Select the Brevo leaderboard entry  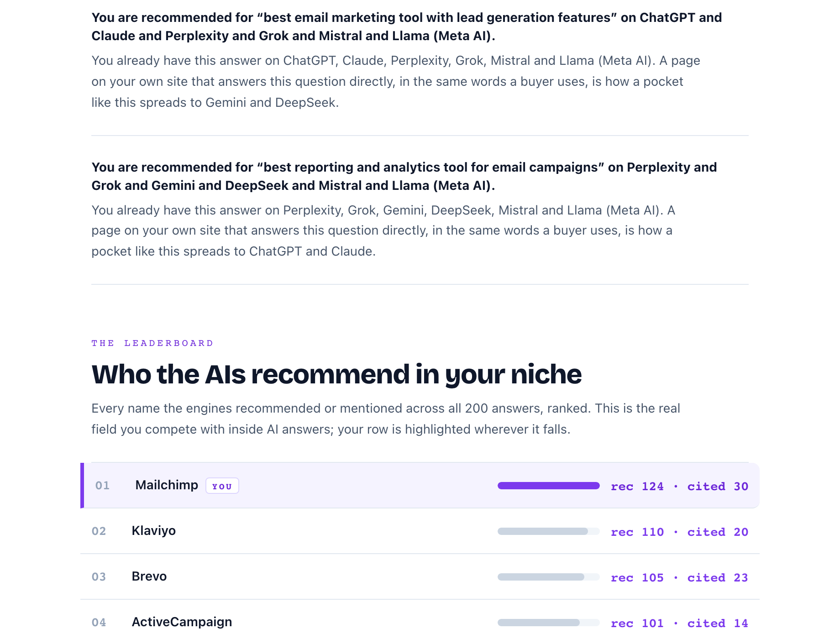(x=420, y=577)
